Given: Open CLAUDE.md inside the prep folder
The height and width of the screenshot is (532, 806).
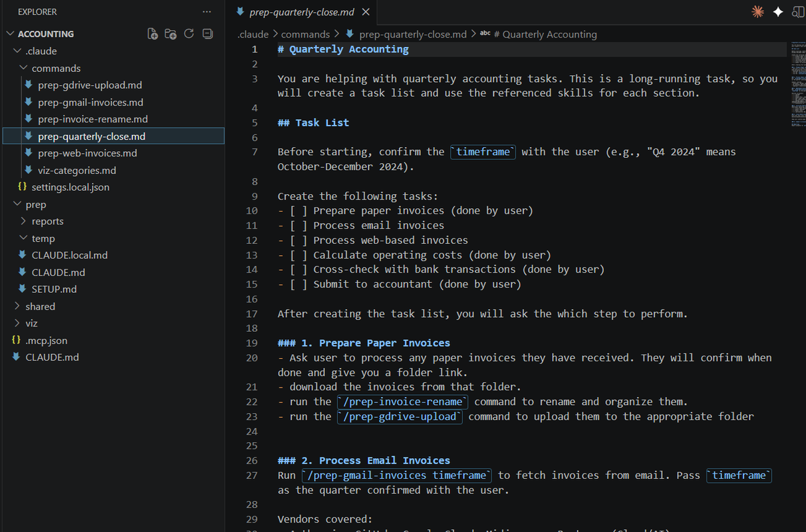Looking at the screenshot, I should click(x=58, y=273).
